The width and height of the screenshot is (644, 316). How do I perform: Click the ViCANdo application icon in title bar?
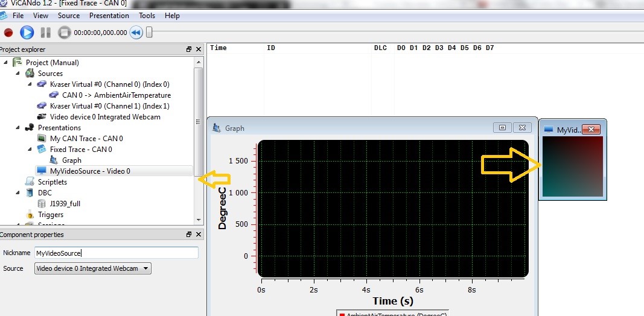pos(3,4)
